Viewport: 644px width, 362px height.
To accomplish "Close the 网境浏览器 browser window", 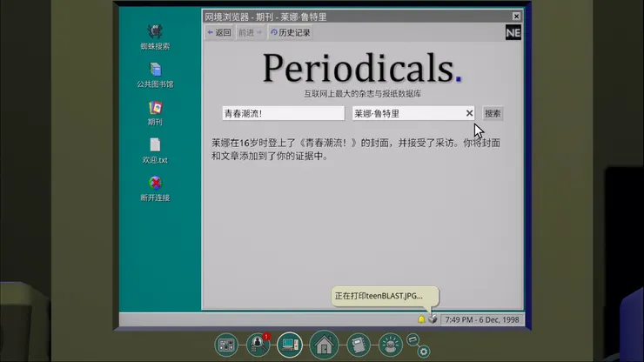I will point(516,17).
